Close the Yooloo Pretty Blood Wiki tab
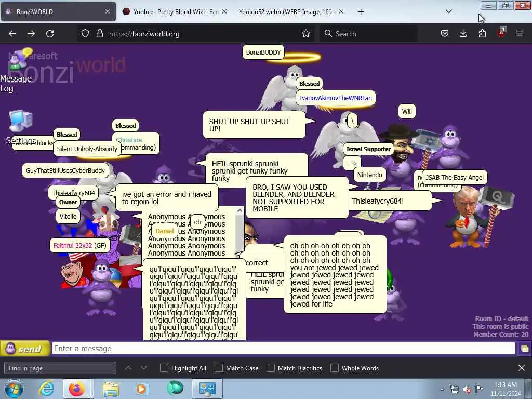532x399 pixels. tap(224, 11)
